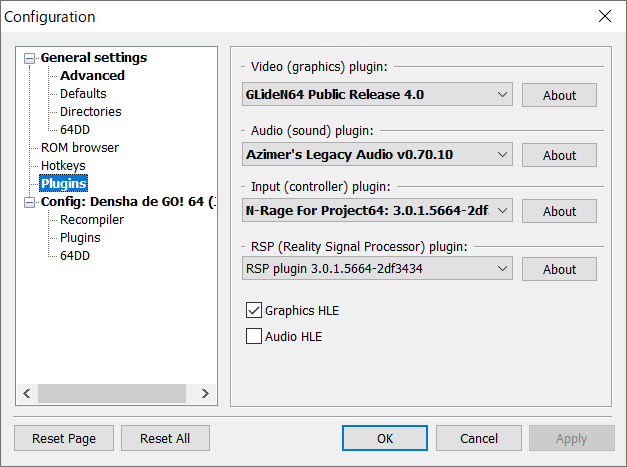627x467 pixels.
Task: Close the Configuration dialog window
Action: (604, 16)
